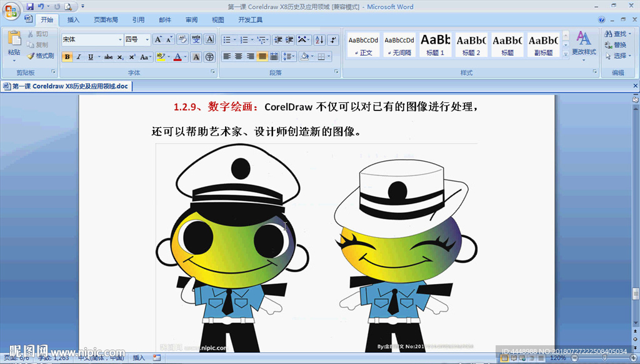Start a numbered list
This screenshot has height=364, width=640.
(244, 39)
